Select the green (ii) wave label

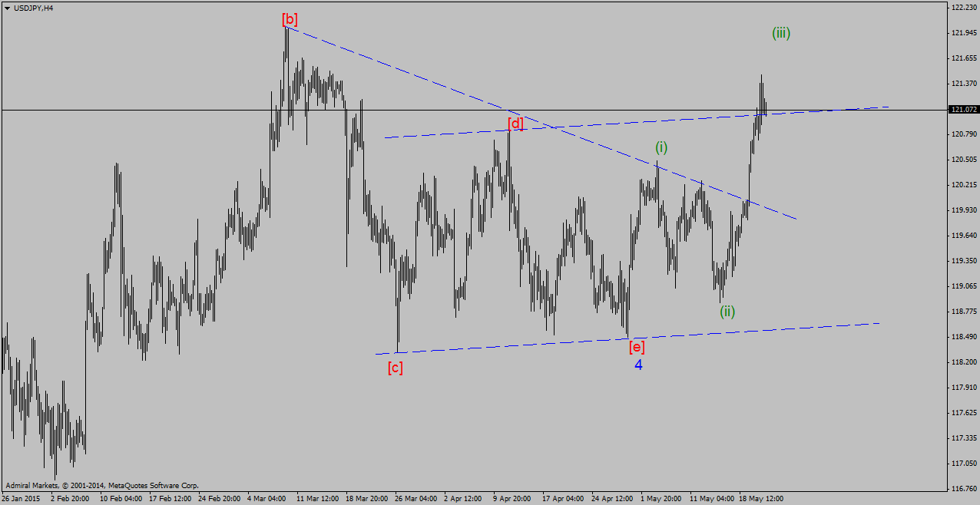click(727, 312)
